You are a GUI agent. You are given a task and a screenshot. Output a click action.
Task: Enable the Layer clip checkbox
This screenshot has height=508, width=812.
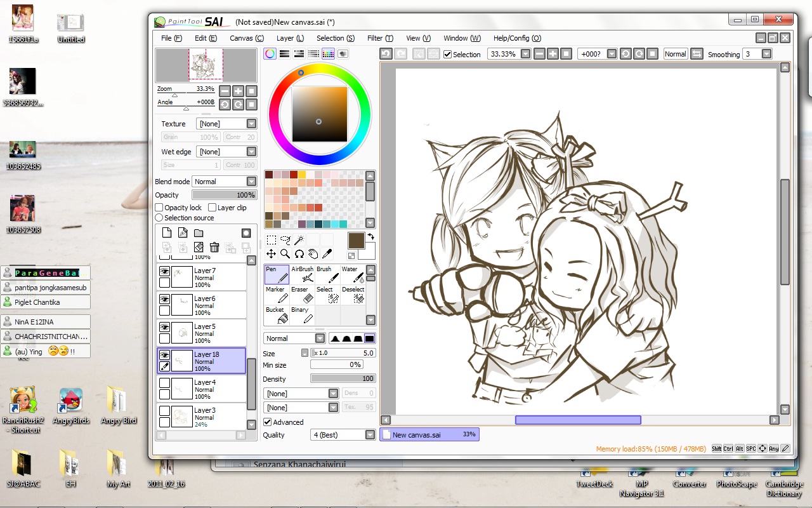pos(213,208)
